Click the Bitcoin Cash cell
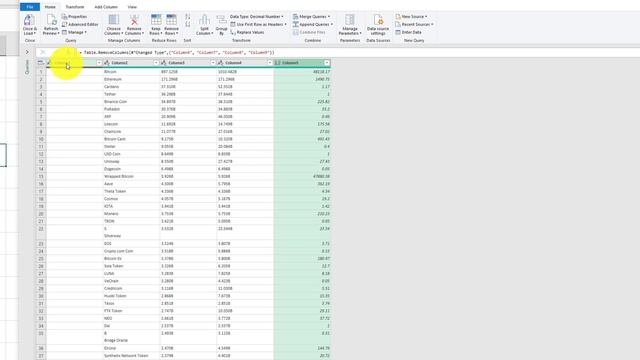Screen dimensions: 640x360 [x=131, y=139]
